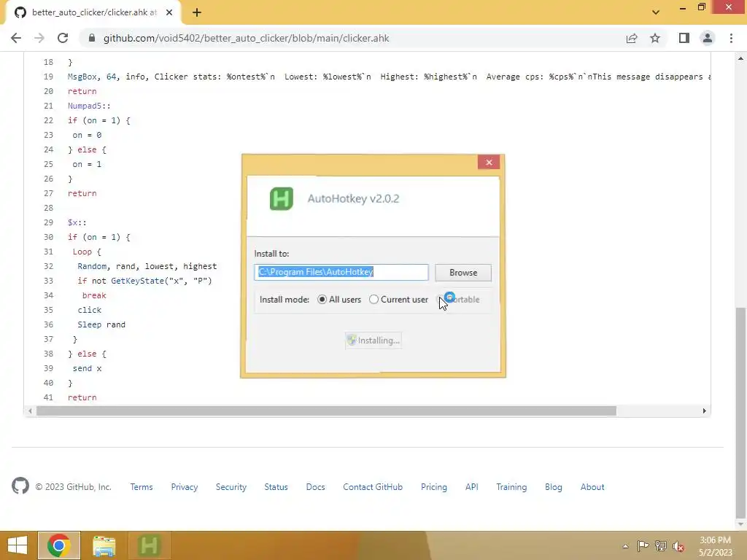The height and width of the screenshot is (560, 747).
Task: Share this page icon in address bar
Action: (632, 38)
